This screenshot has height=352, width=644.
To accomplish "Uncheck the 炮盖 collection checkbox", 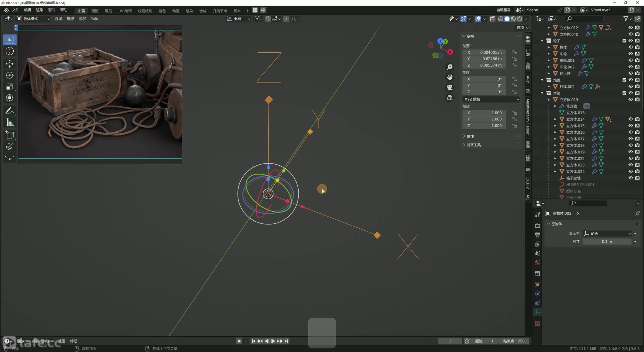I will click(x=624, y=80).
